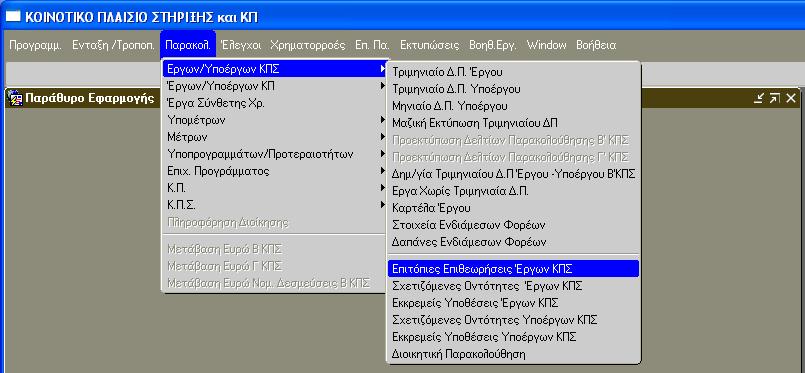Select Επιτόπιες Επιθεωρήσεις Έργων ΚΠΣ
This screenshot has height=373, width=805.
(513, 268)
